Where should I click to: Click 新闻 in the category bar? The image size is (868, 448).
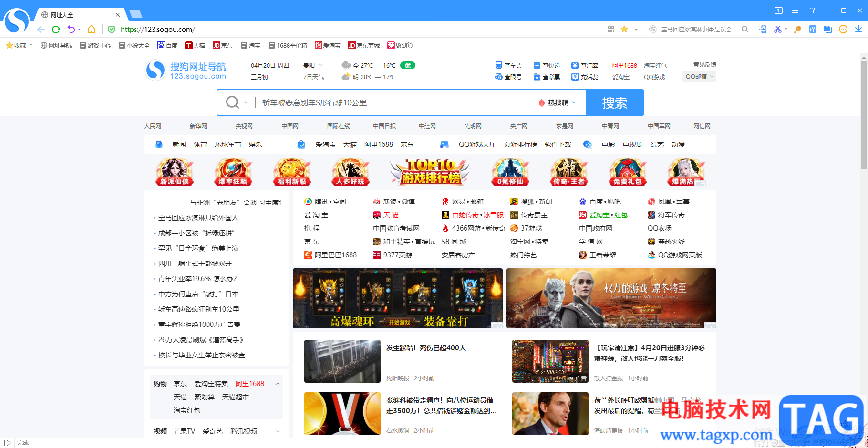(179, 144)
